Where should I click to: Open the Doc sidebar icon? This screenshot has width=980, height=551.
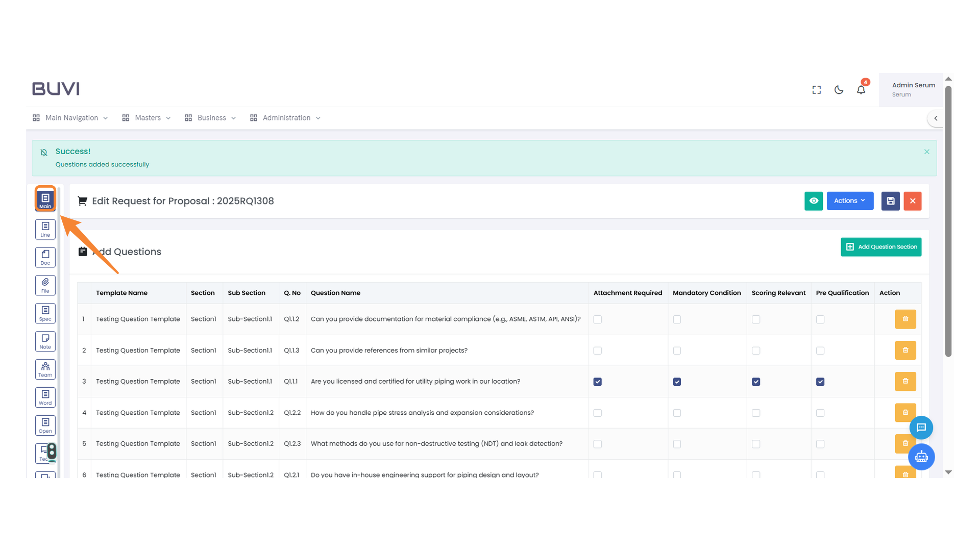coord(45,257)
